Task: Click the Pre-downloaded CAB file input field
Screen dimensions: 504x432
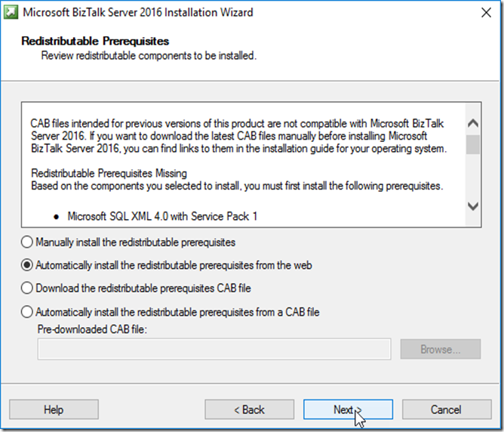Action: coord(214,349)
